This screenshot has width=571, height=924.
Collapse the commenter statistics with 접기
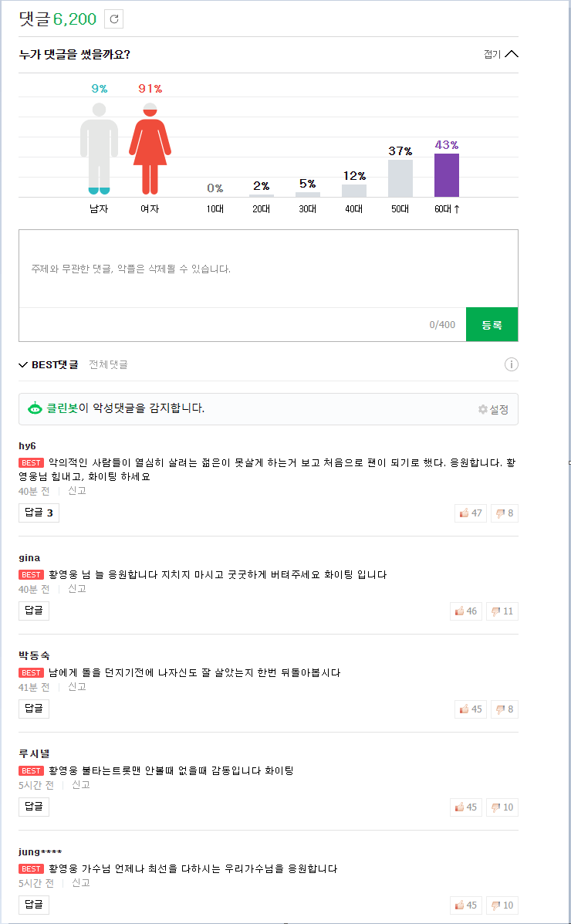[501, 54]
